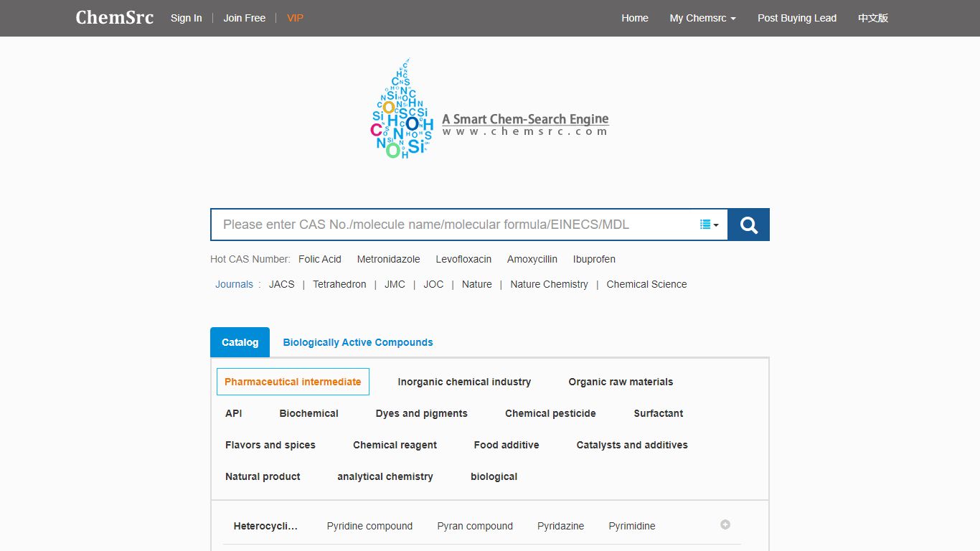Select hot CAS Folic Acid
Screen dimensions: 980x551
pyautogui.click(x=320, y=259)
